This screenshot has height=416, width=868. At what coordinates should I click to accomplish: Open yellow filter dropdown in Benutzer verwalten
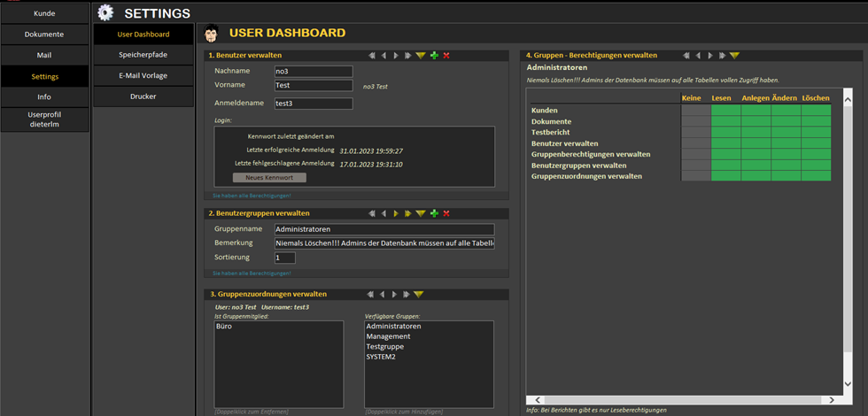click(421, 56)
